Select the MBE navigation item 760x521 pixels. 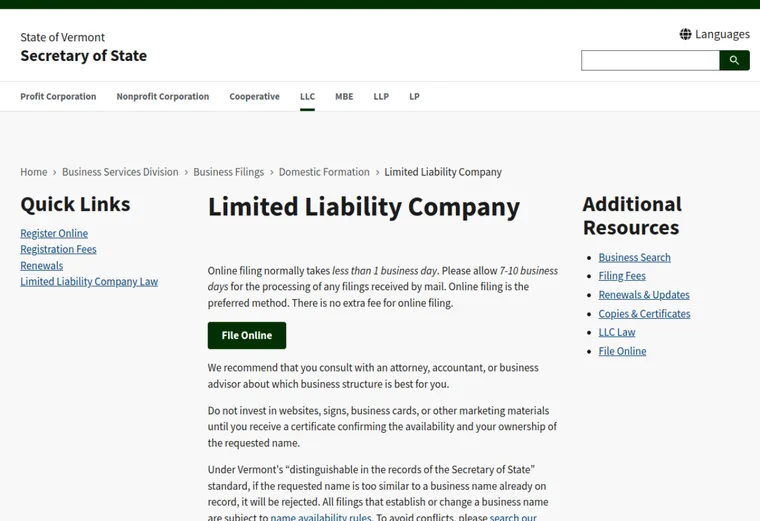pos(344,96)
